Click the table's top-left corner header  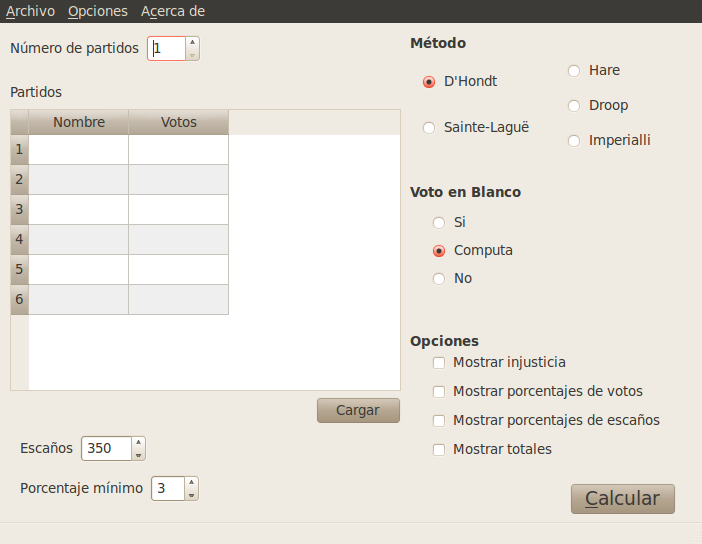pyautogui.click(x=20, y=122)
